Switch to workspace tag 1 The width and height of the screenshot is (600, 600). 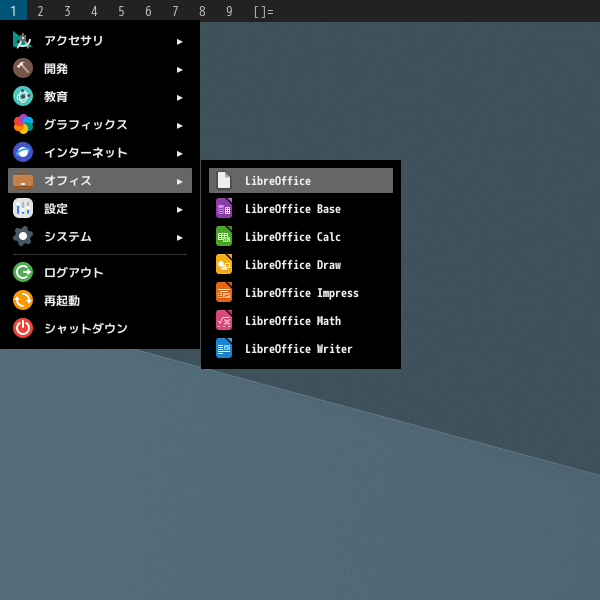point(13,11)
